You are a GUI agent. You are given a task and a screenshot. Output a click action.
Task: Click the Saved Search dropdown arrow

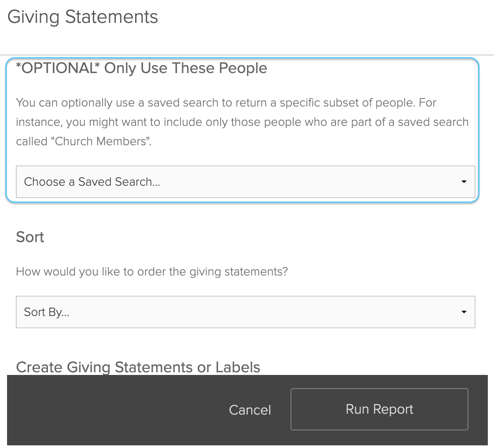[x=464, y=181]
